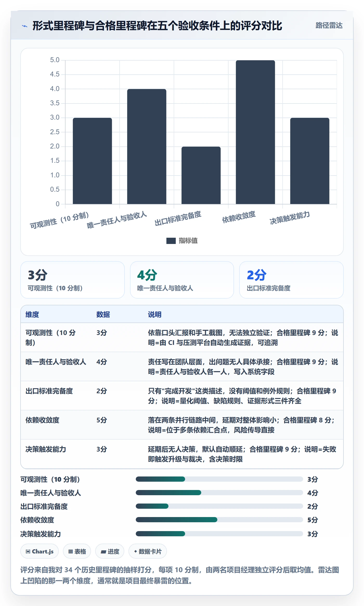Click the 决策触发能力 bar in the chart

[310, 161]
